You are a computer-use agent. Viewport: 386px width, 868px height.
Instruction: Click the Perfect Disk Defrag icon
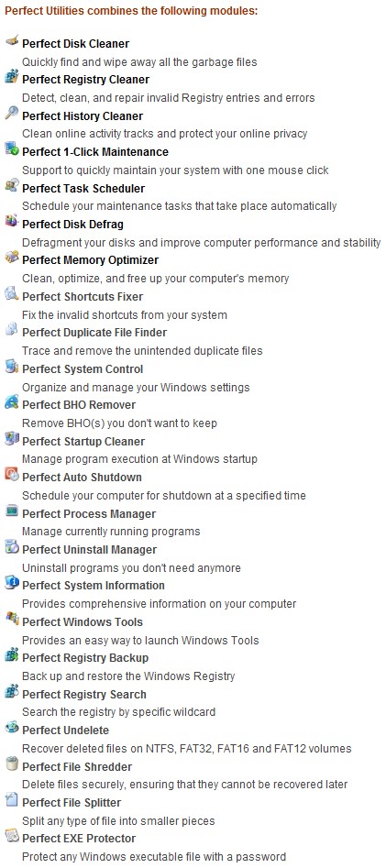12,221
